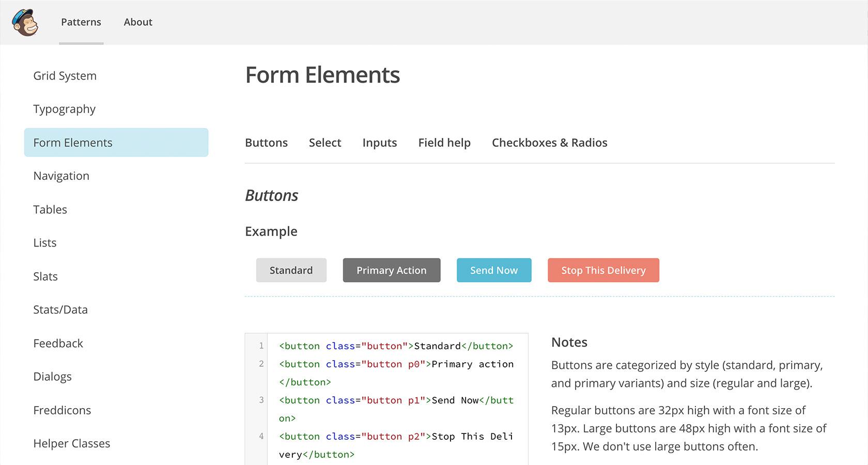Open Freddicons in the sidebar
868x465 pixels.
tap(62, 410)
